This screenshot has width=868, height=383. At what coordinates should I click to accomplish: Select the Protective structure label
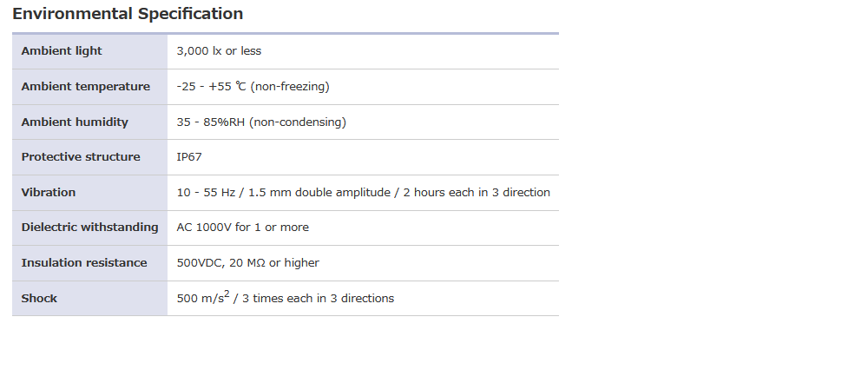81,157
